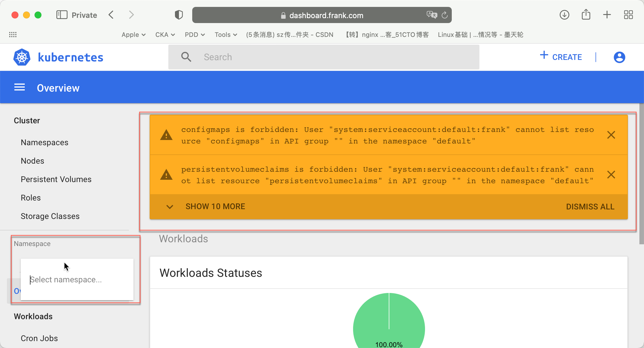This screenshot has height=348, width=644.
Task: Open a new Safari tab
Action: click(x=607, y=15)
